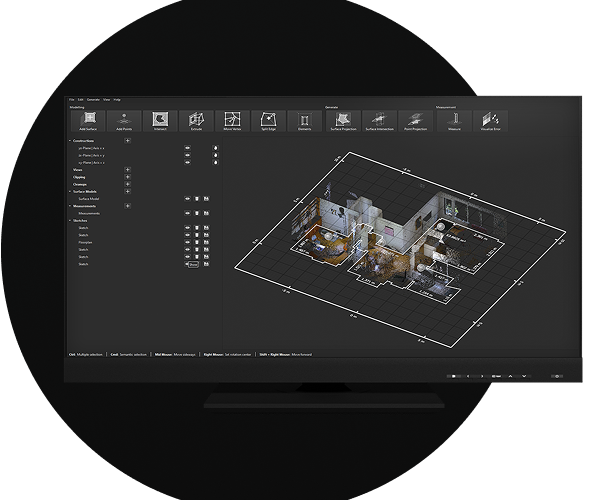
Task: Open the Surface Projection tool
Action: (x=342, y=121)
